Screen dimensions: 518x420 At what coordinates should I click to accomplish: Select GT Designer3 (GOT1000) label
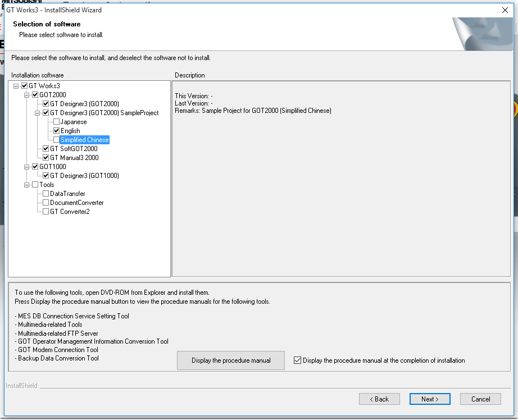click(84, 176)
